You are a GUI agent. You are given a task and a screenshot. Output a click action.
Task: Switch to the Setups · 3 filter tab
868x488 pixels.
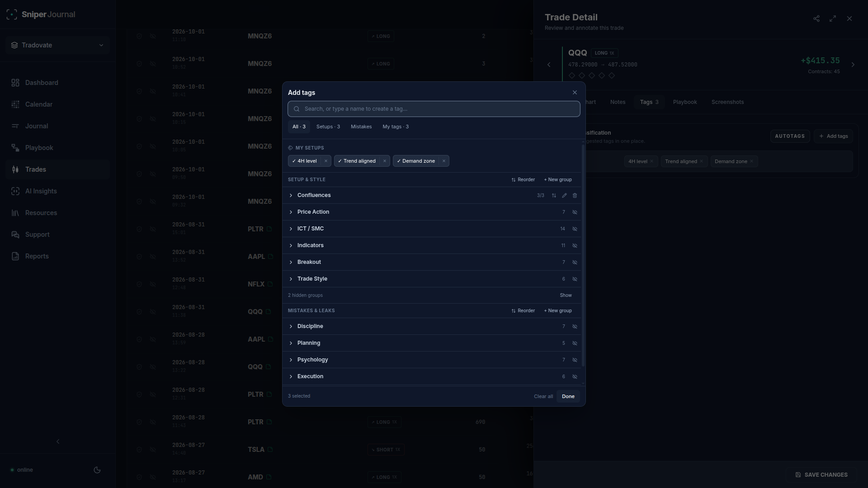(328, 127)
